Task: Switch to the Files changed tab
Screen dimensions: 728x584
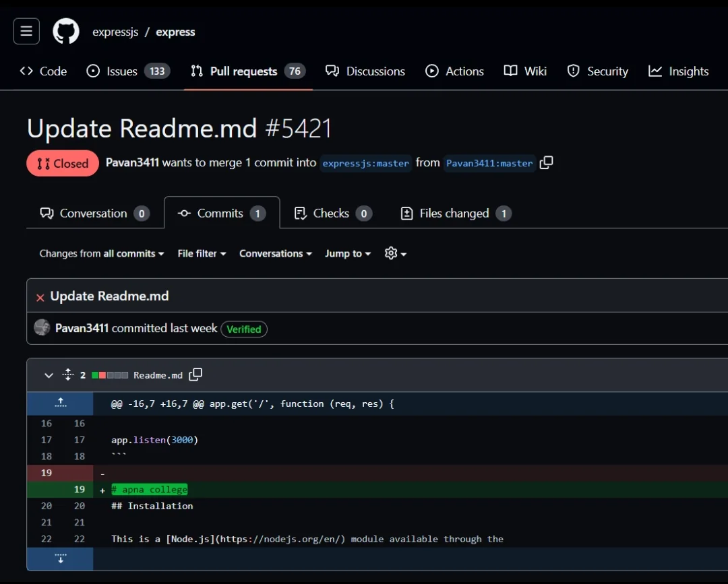Action: point(456,214)
